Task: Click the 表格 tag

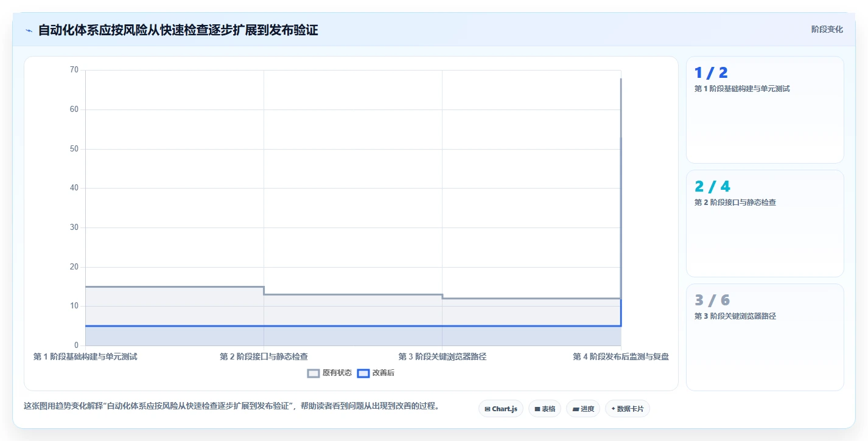Action: tap(545, 409)
